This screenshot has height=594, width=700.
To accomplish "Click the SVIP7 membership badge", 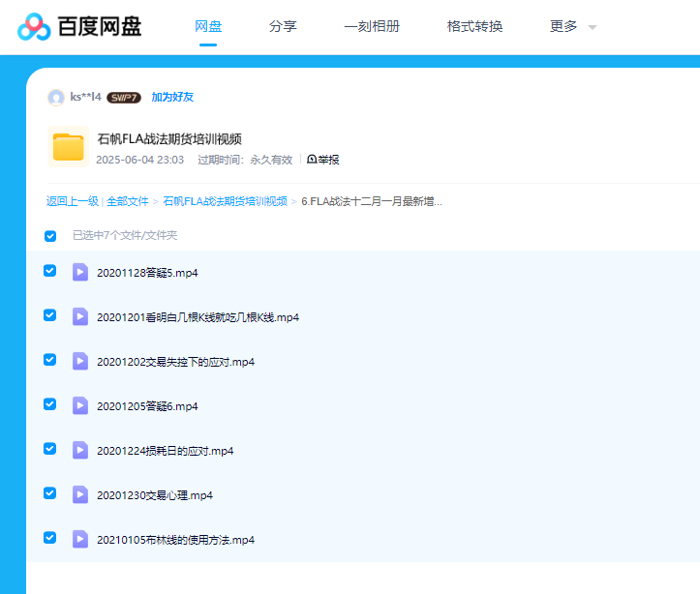I will tap(124, 98).
